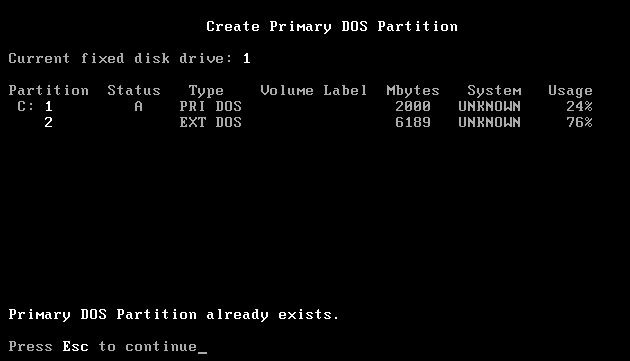Click the 'Create Primary DOS Partition' title
Image resolution: width=630 pixels, height=361 pixels.
coord(332,27)
